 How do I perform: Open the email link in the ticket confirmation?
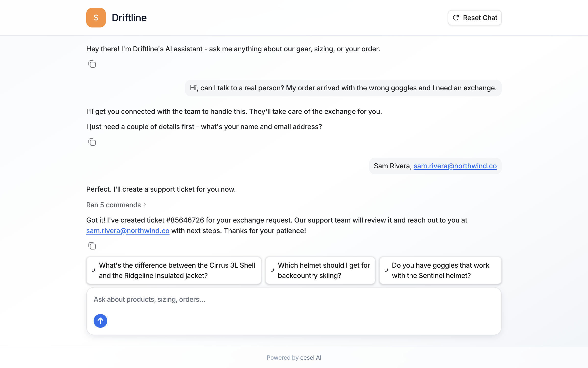coord(128,231)
